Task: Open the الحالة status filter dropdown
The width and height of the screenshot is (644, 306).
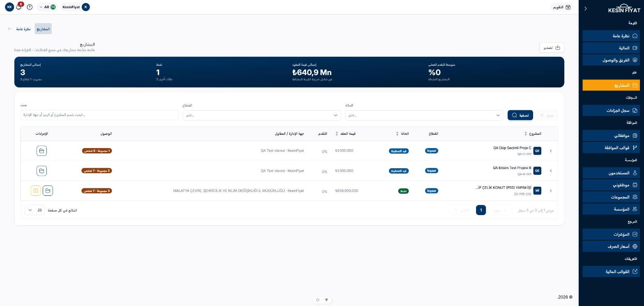Action: (424, 115)
